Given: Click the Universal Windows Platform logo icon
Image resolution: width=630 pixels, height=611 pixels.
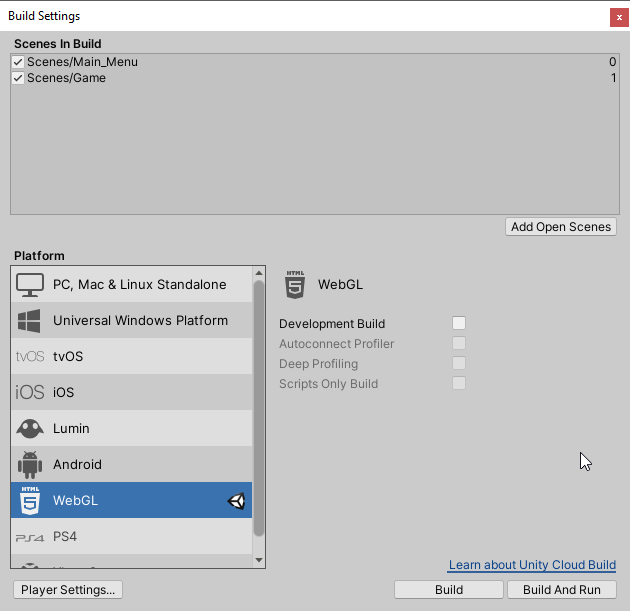Looking at the screenshot, I should 29,321.
